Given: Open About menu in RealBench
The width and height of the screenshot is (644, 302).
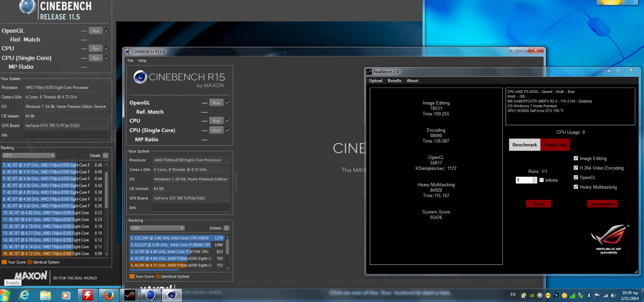Looking at the screenshot, I should 412,81.
